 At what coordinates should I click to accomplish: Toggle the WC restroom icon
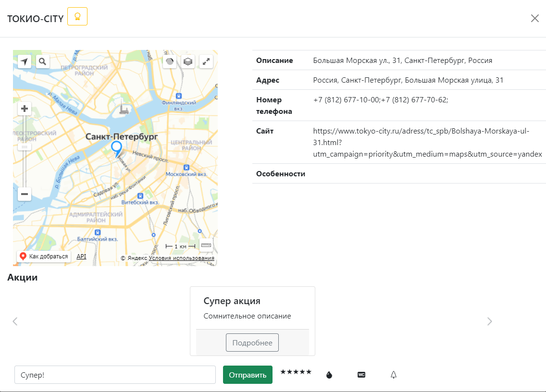pyautogui.click(x=361, y=375)
